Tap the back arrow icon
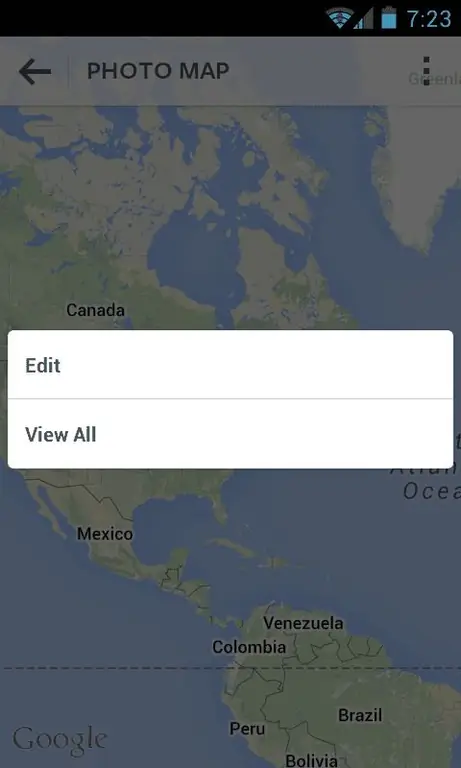The width and height of the screenshot is (461, 768). [35, 72]
